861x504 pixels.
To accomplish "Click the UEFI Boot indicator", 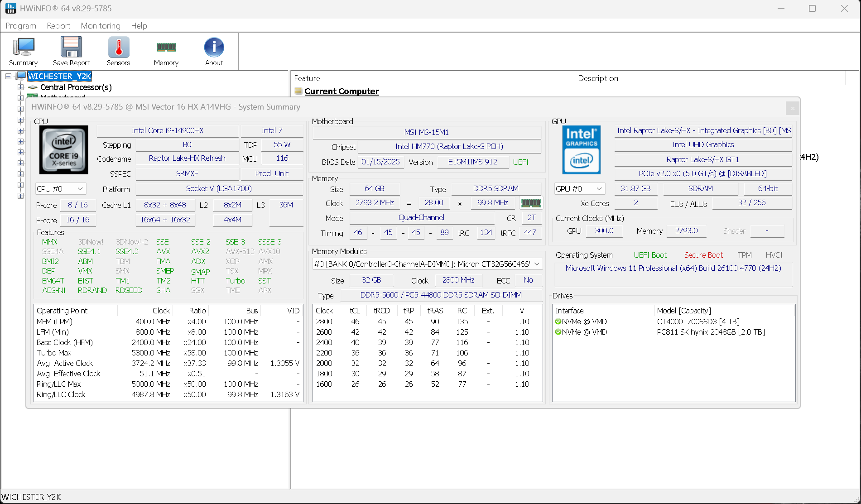I will (650, 255).
